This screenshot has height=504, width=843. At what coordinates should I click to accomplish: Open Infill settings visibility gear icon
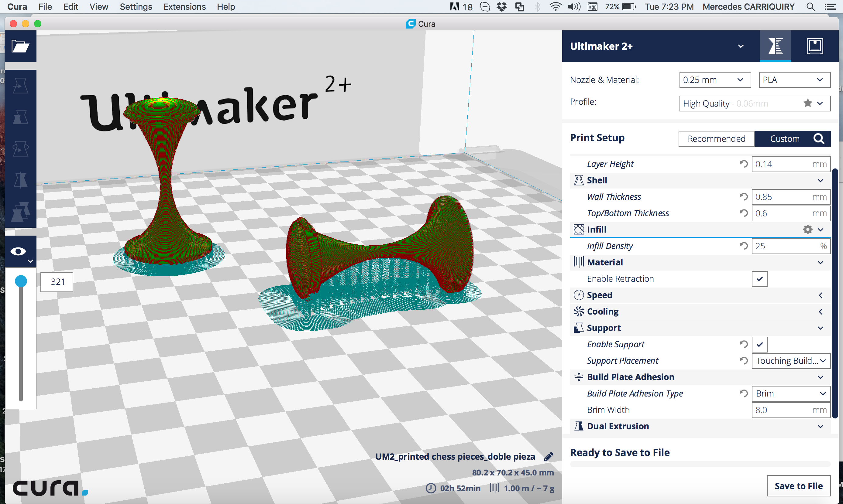[808, 230]
